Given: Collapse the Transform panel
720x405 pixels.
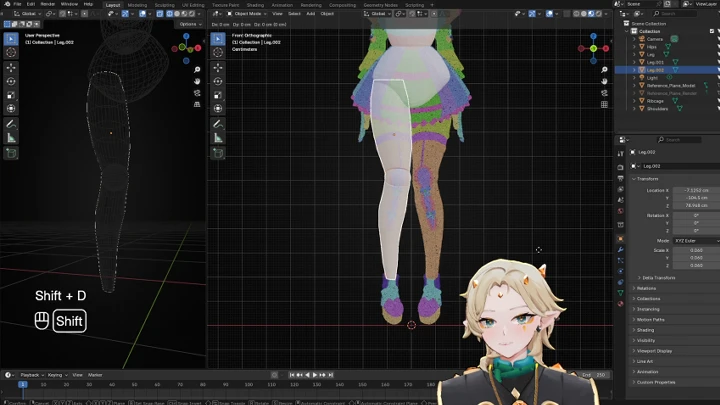Looking at the screenshot, I should tap(645, 179).
